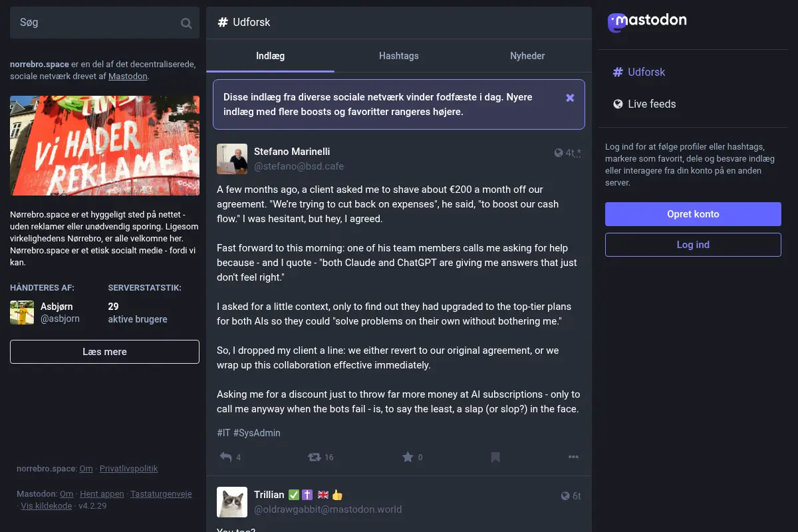This screenshot has width=798, height=532.
Task: Open the three-dots menu on Stefano's post
Action: click(573, 457)
